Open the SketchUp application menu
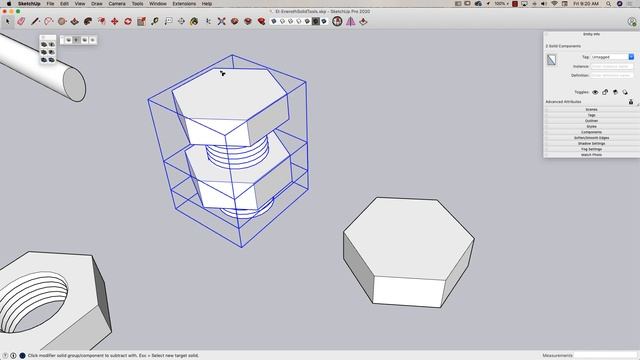Image resolution: width=640 pixels, height=360 pixels. coord(29,4)
